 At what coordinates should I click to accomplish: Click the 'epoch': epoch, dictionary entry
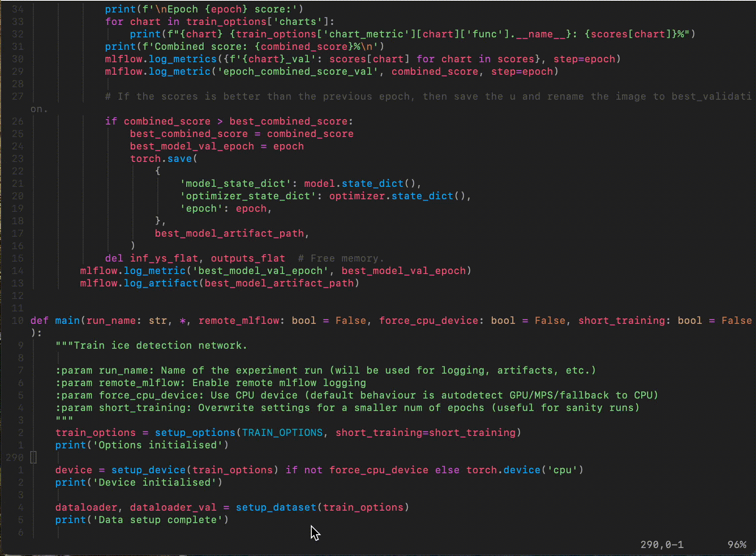coord(225,209)
